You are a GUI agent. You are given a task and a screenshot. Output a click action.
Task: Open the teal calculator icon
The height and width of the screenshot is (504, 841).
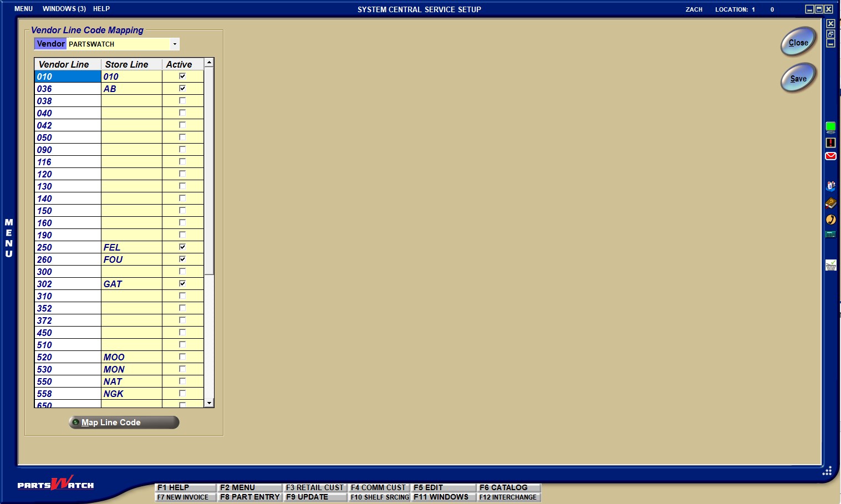click(x=830, y=235)
